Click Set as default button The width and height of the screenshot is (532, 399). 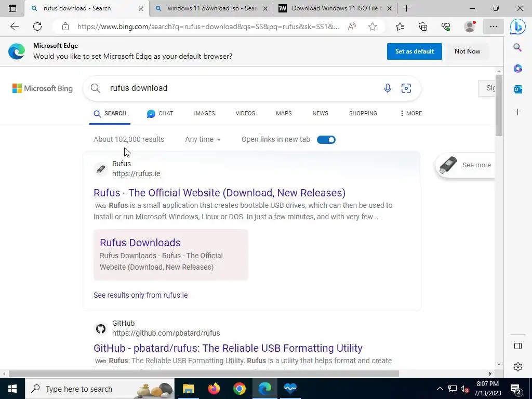point(414,51)
